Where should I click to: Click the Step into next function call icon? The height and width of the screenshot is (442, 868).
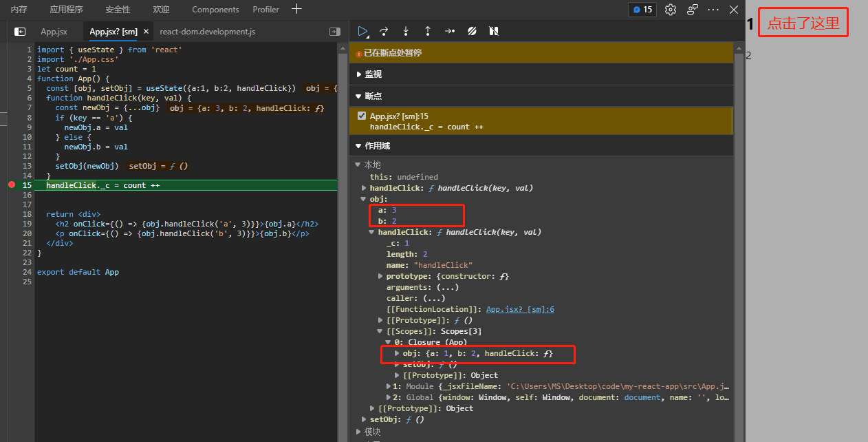tap(405, 31)
